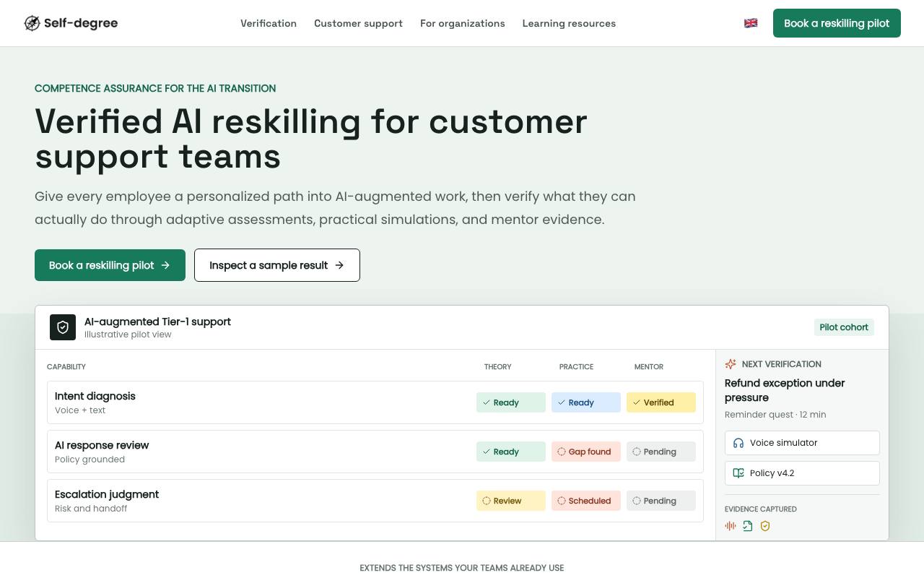924x578 pixels.
Task: Click the hero Book a reskilling pilot button
Action: point(110,265)
